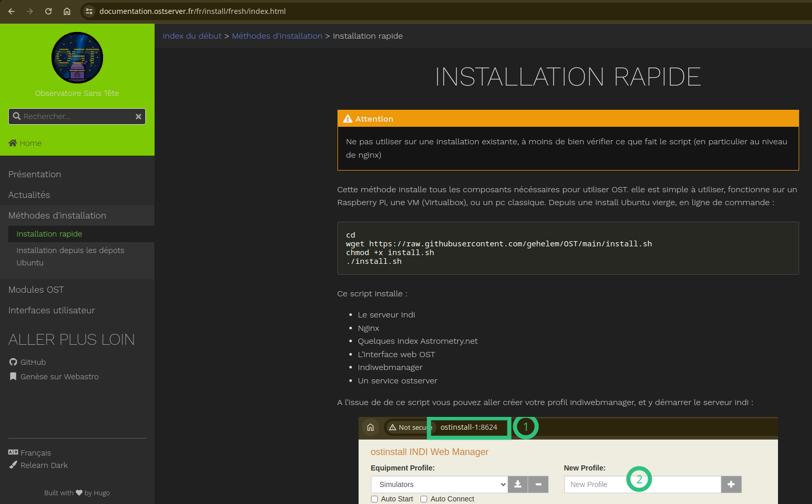Viewport: 812px width, 504px height.
Task: Go back using the browser back arrow
Action: [x=11, y=11]
